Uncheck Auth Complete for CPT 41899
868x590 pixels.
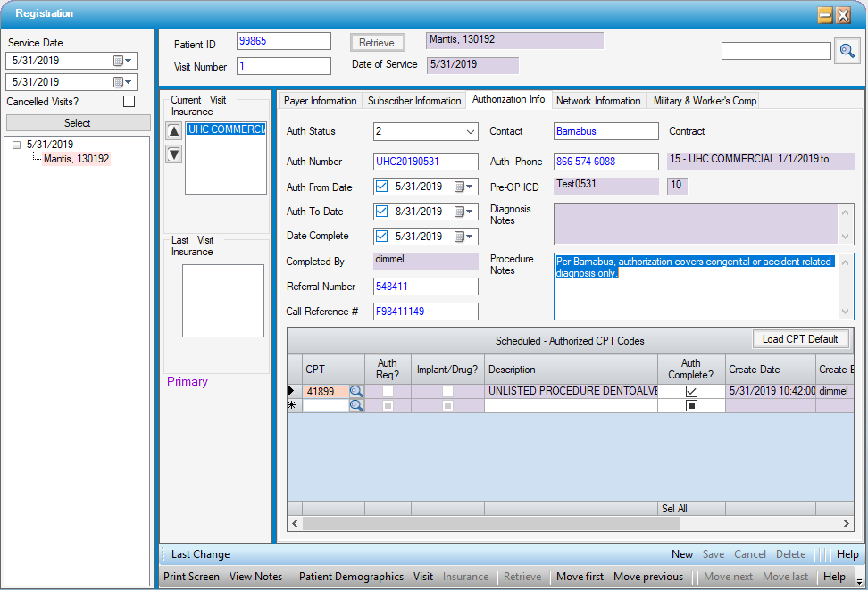(x=691, y=391)
